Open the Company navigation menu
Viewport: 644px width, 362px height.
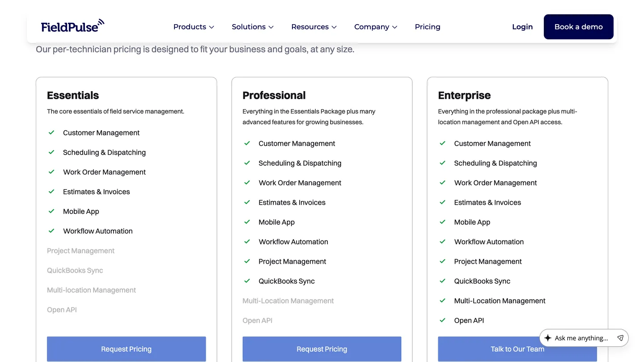pyautogui.click(x=376, y=27)
